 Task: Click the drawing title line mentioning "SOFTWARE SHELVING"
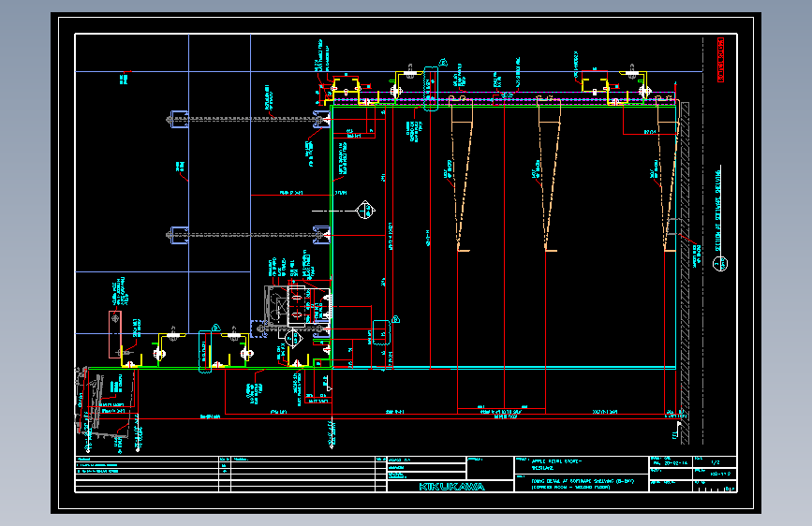tap(583, 481)
